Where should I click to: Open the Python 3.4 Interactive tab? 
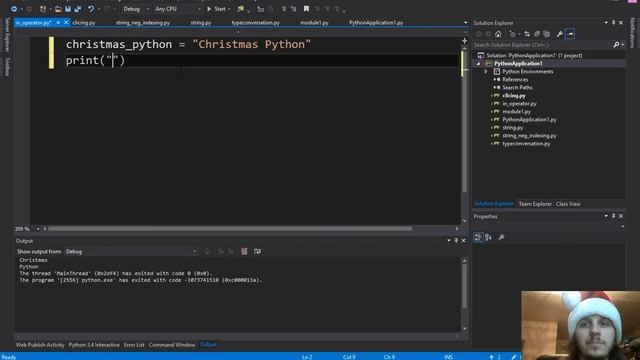[94, 345]
